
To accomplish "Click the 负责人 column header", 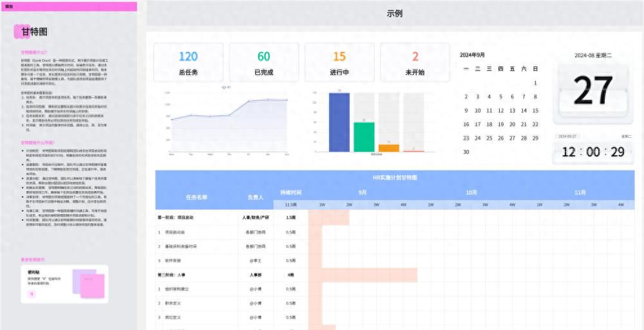I will (x=256, y=197).
